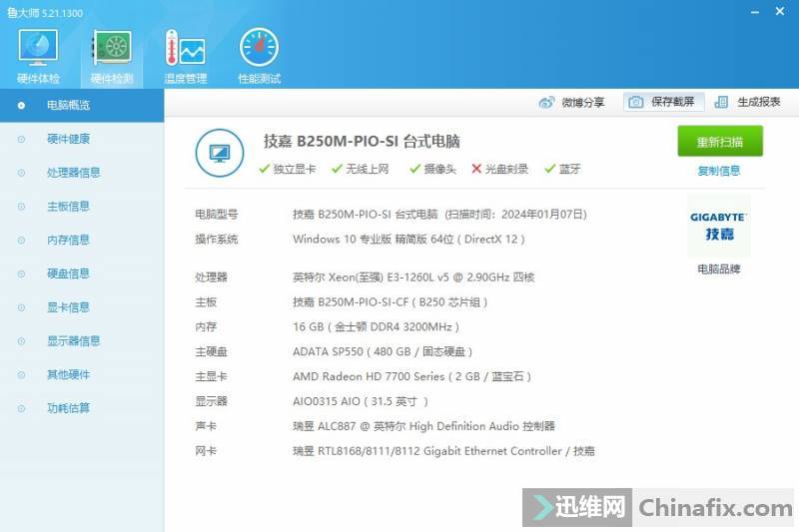Click the 电脑型号 value with scan date
This screenshot has height=532, width=799.
click(439, 215)
